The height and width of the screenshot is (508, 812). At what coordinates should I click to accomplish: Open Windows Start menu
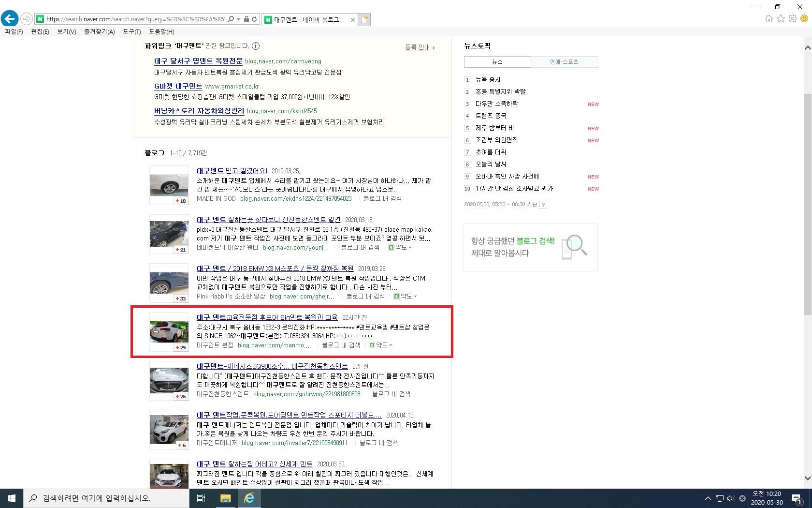click(x=12, y=498)
